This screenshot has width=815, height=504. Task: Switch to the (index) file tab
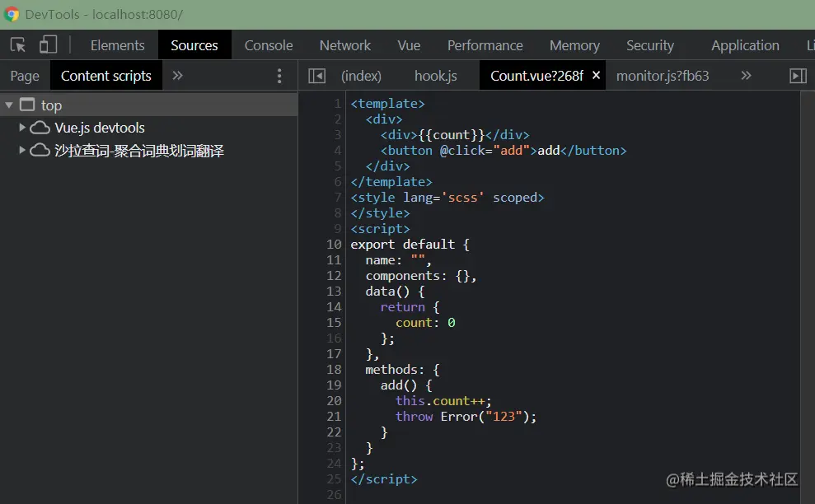[x=361, y=76]
